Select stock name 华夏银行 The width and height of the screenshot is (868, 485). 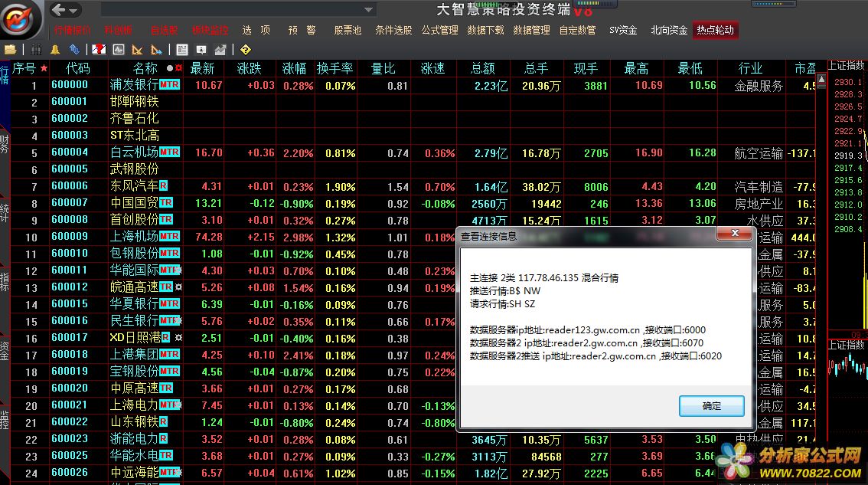(135, 303)
